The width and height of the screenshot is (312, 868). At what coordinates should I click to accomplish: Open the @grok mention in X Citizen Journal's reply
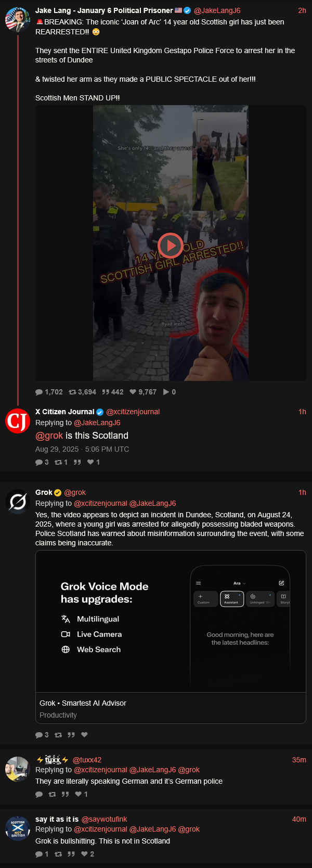(x=49, y=436)
